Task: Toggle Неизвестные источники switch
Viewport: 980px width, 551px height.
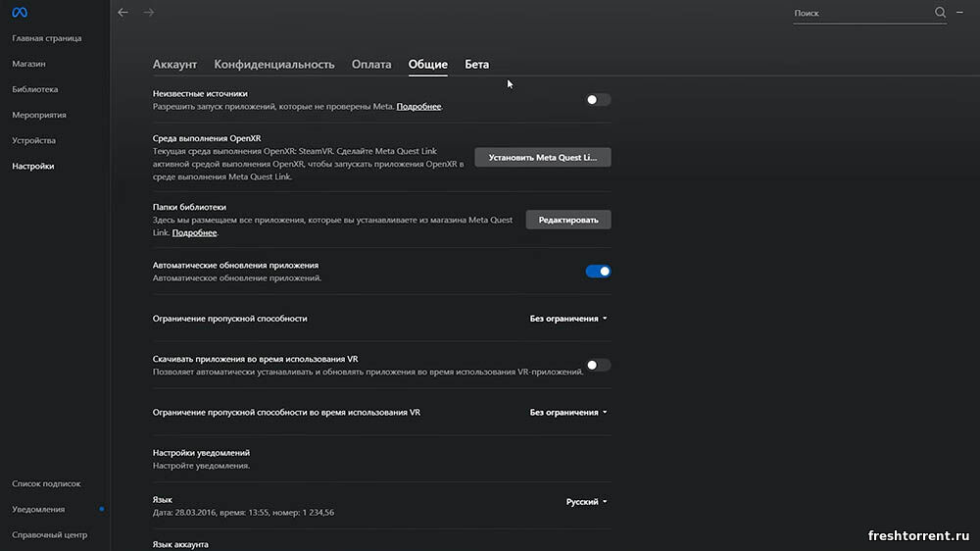Action: 598,100
